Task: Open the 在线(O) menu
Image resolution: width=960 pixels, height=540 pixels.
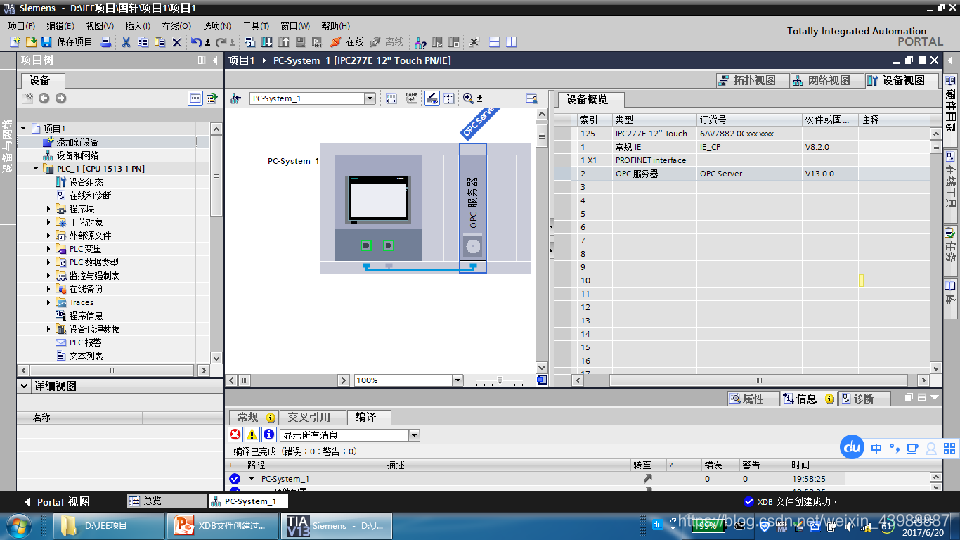Action: (x=176, y=26)
